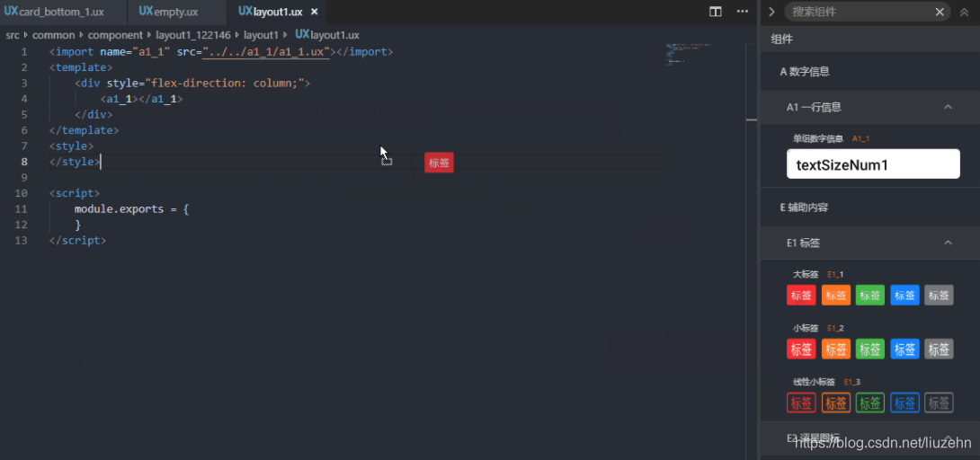Screen dimensions: 980x460
Task: Pick the gray 大标签 tag
Action: pyautogui.click(x=939, y=296)
